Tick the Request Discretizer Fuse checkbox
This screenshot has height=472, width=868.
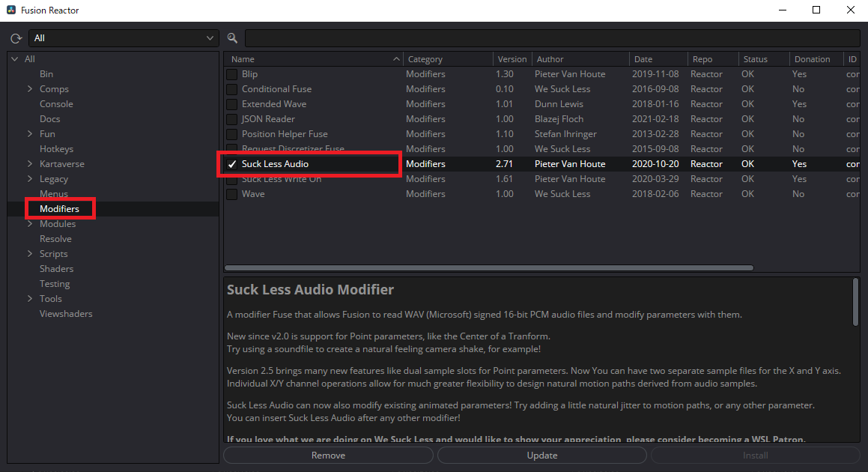coord(232,148)
